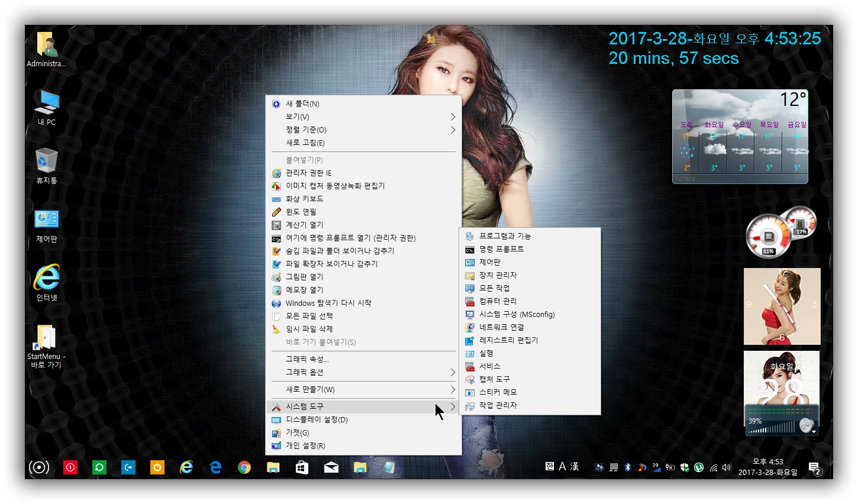Click the 한 Korean IME indicator

point(550,467)
